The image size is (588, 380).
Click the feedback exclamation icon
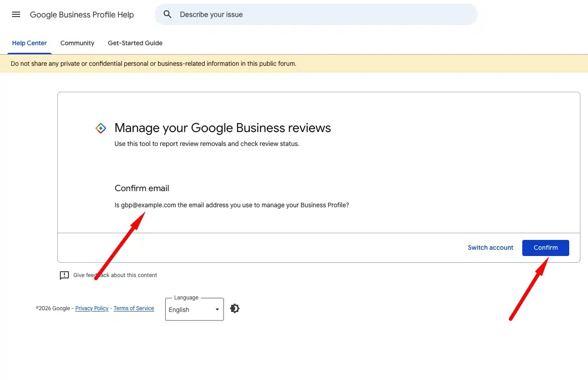coord(64,275)
